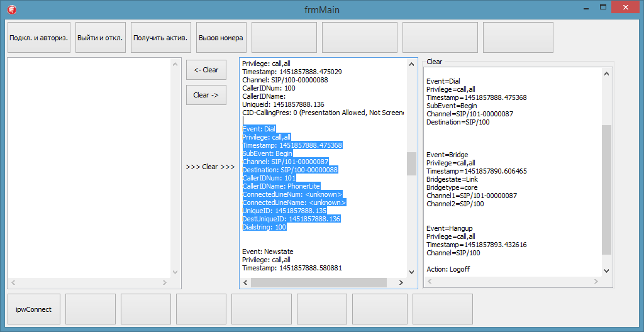
Task: Click the 'Event: Newstate' line in log
Action: point(268,252)
